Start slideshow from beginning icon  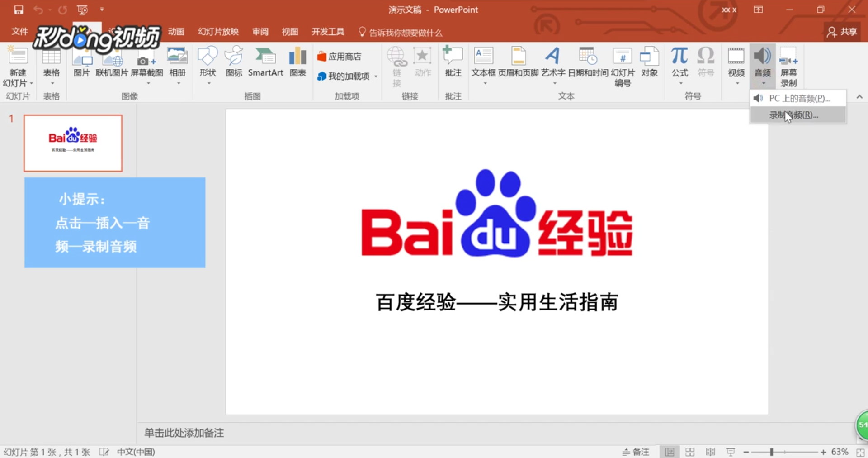coord(82,10)
